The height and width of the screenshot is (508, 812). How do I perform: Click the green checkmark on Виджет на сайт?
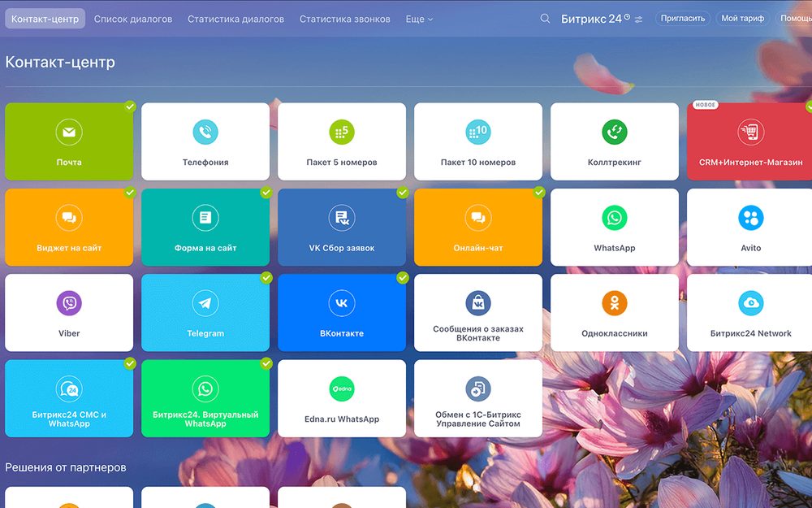pyautogui.click(x=130, y=193)
